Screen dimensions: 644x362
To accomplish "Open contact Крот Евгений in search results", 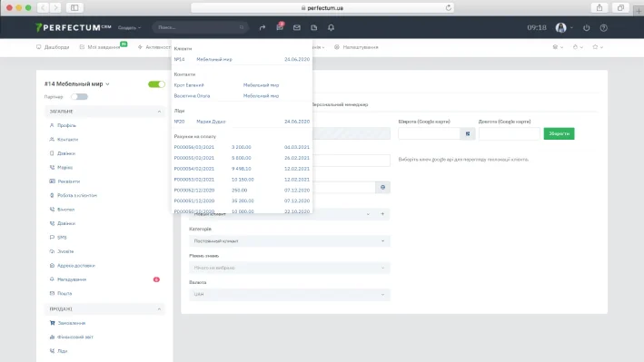I will (189, 85).
